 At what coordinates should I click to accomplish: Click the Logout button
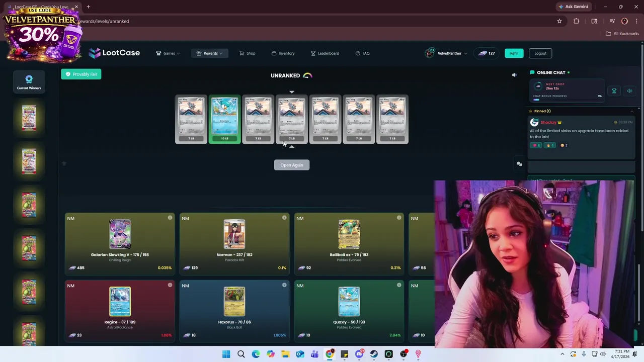[540, 53]
